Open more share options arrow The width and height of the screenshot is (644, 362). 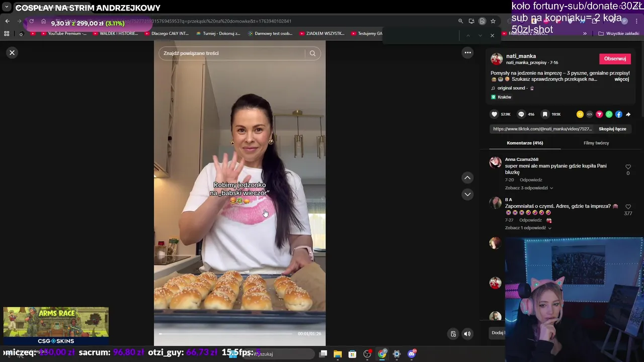tap(628, 114)
